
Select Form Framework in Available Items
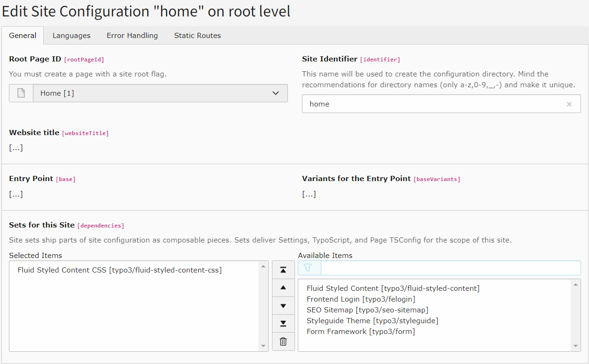[x=360, y=332]
